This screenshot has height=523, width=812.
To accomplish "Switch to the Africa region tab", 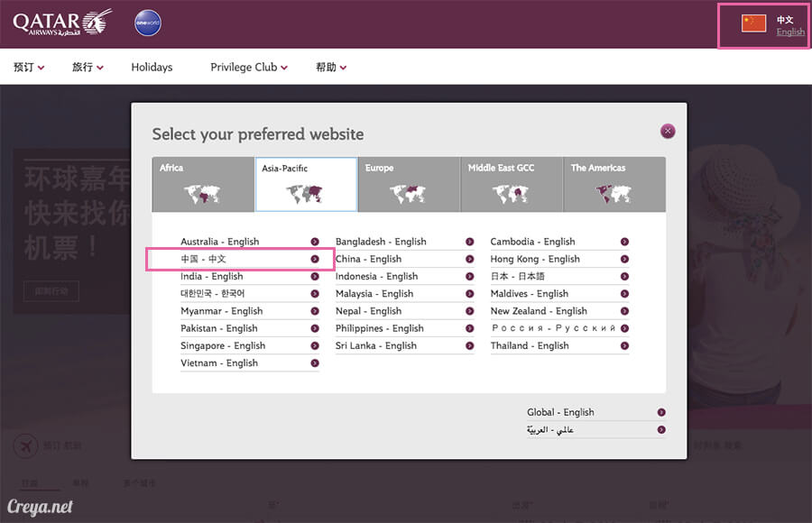I will coord(203,184).
